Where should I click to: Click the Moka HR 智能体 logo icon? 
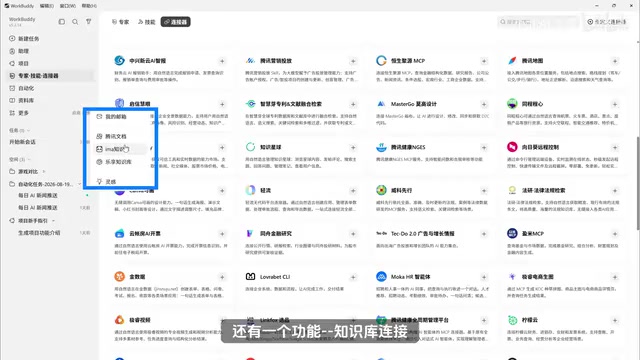coord(381,277)
